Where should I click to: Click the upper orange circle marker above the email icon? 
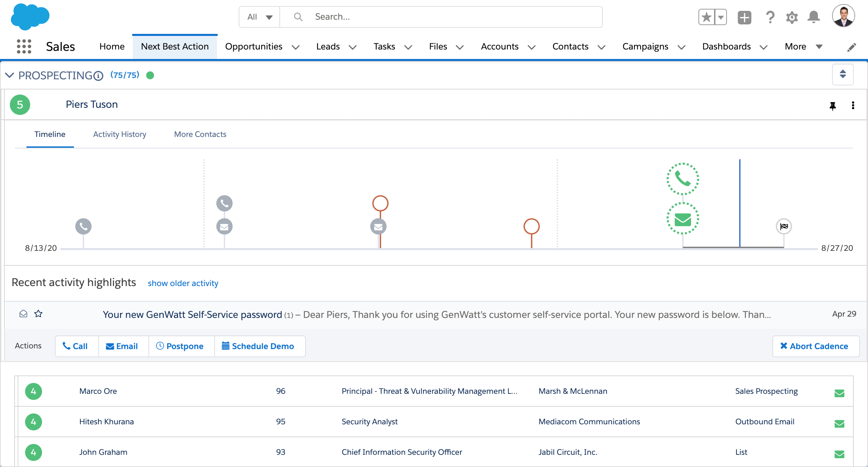[380, 203]
